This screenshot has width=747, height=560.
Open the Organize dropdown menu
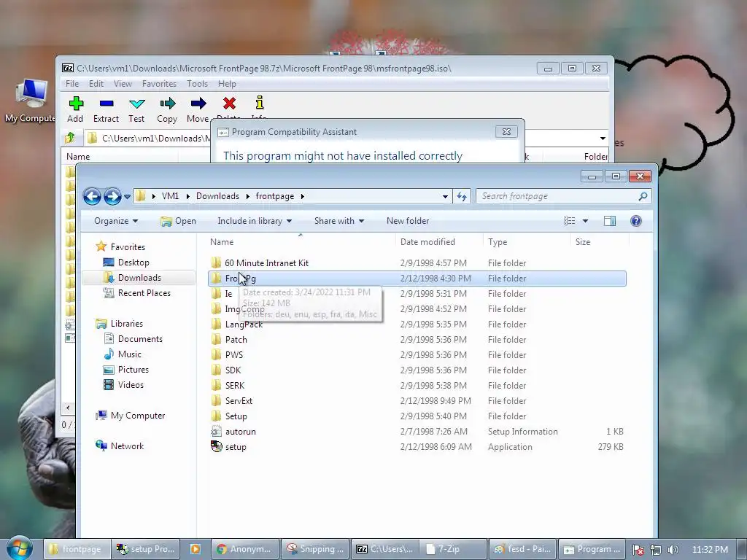click(x=116, y=221)
